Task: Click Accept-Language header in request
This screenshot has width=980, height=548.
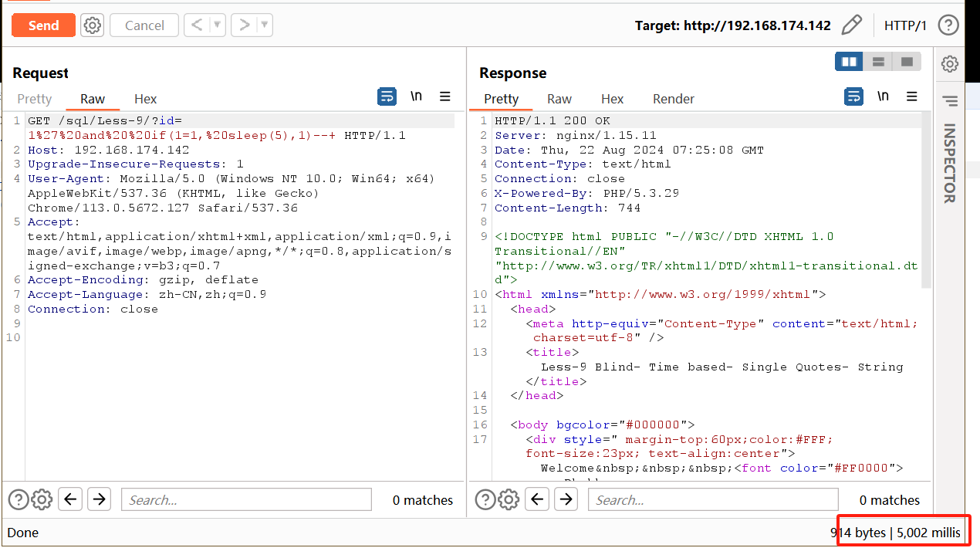Action: (147, 294)
